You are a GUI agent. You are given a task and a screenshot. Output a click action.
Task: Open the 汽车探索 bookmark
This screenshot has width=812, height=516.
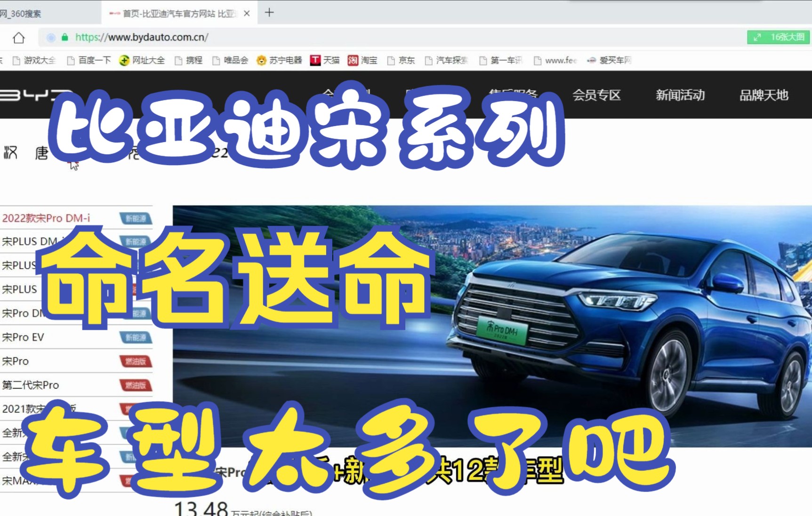tap(446, 60)
